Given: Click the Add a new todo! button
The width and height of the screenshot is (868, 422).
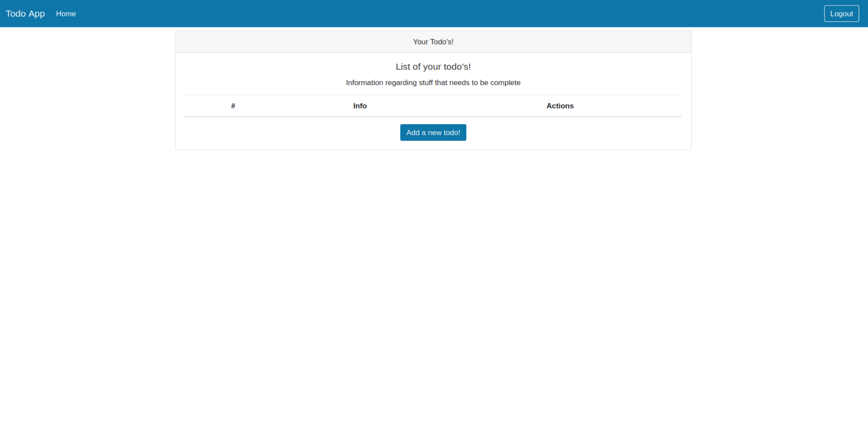Looking at the screenshot, I should coord(433,133).
